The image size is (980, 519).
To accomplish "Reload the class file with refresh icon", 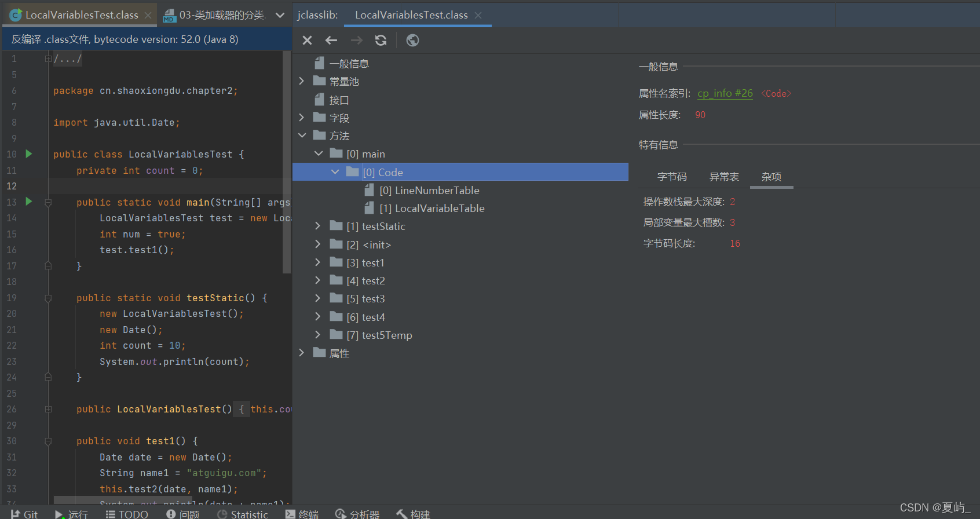I will click(381, 40).
